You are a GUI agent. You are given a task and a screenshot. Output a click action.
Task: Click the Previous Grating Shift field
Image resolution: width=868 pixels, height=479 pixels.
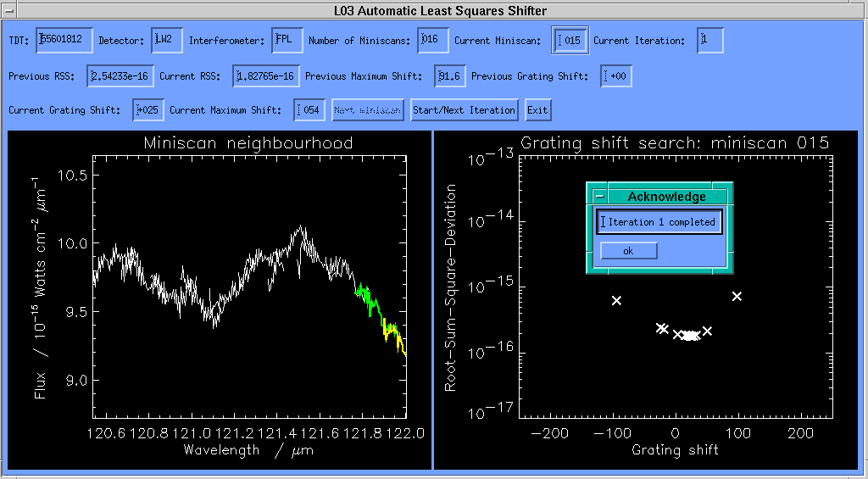tap(616, 76)
